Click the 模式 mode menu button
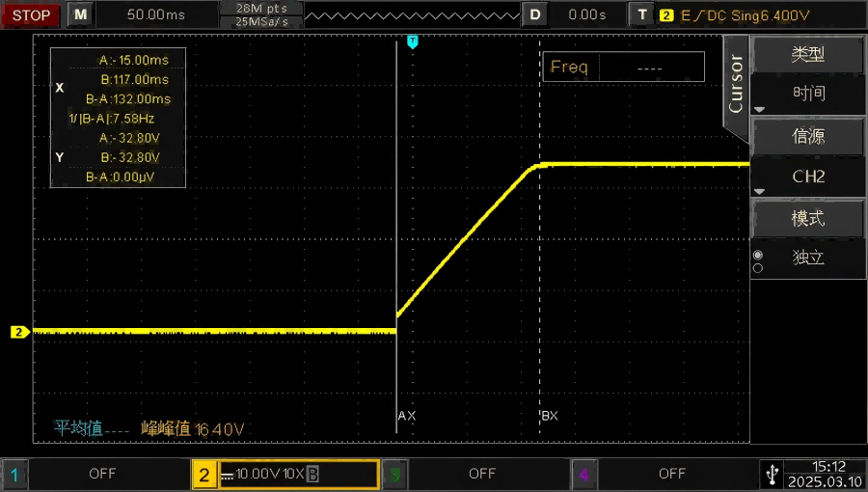Image resolution: width=868 pixels, height=492 pixels. coord(808,218)
